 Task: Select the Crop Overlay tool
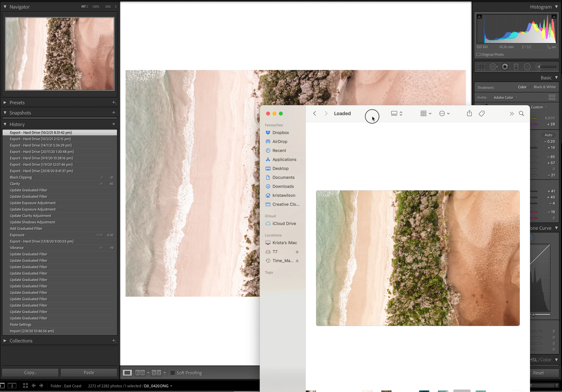pos(481,67)
